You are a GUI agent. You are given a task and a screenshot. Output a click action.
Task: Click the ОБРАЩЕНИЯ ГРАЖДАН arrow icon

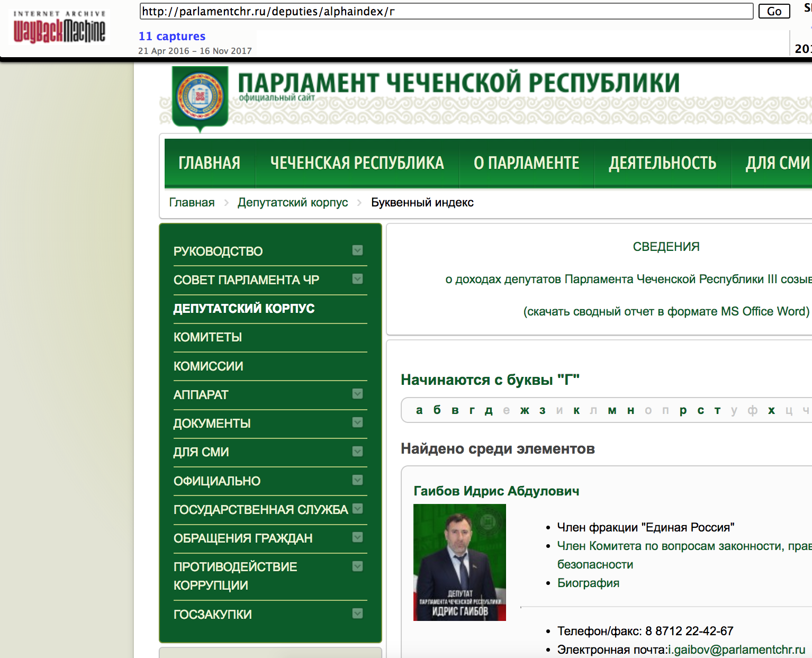[358, 537]
